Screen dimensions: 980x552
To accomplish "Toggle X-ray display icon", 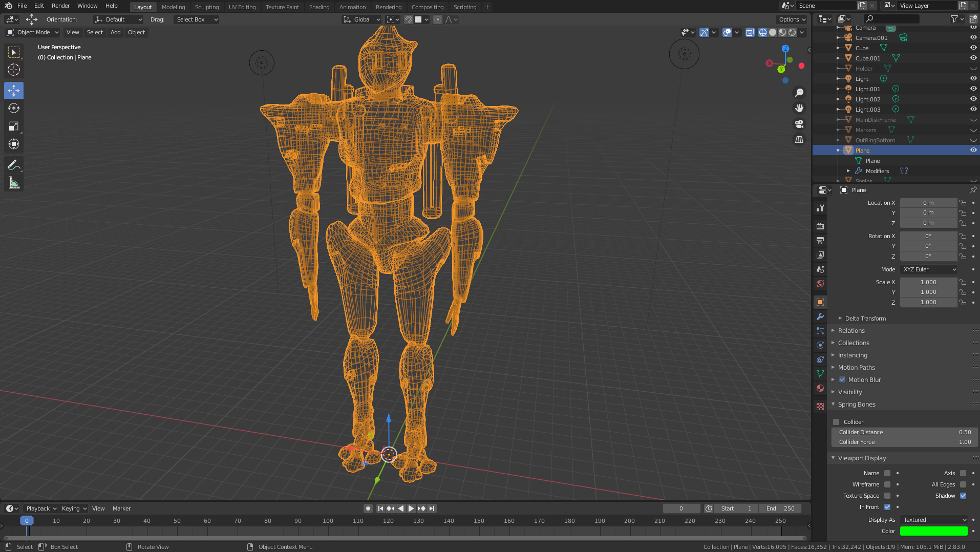I will point(750,32).
